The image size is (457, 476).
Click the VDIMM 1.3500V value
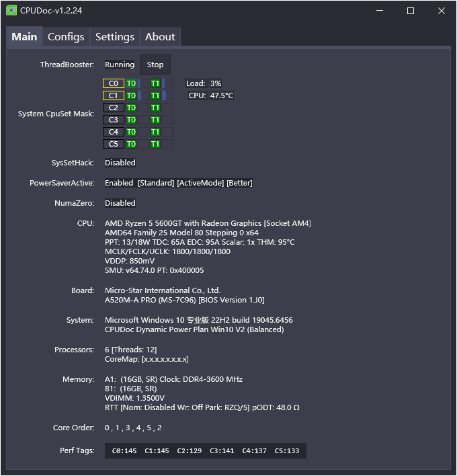click(x=134, y=398)
